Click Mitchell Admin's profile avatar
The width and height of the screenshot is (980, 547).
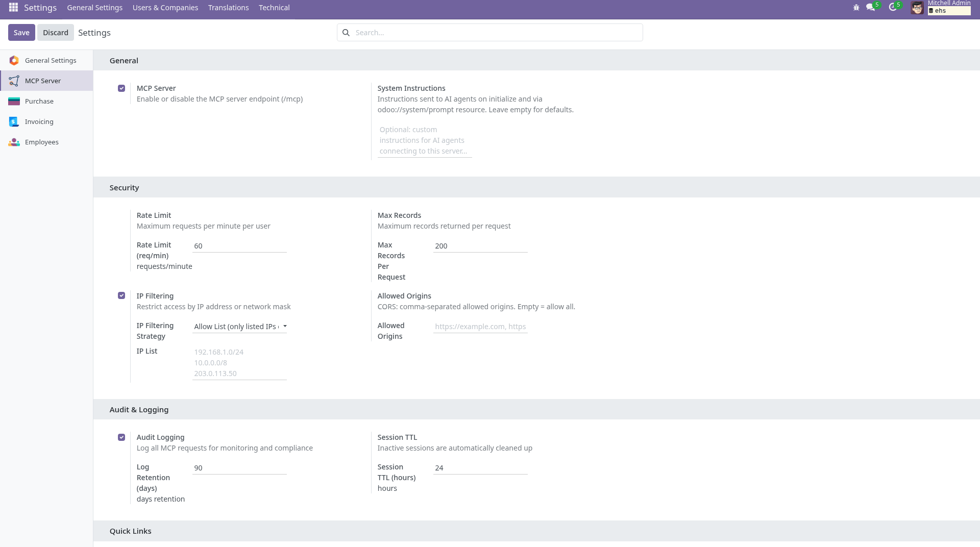917,8
